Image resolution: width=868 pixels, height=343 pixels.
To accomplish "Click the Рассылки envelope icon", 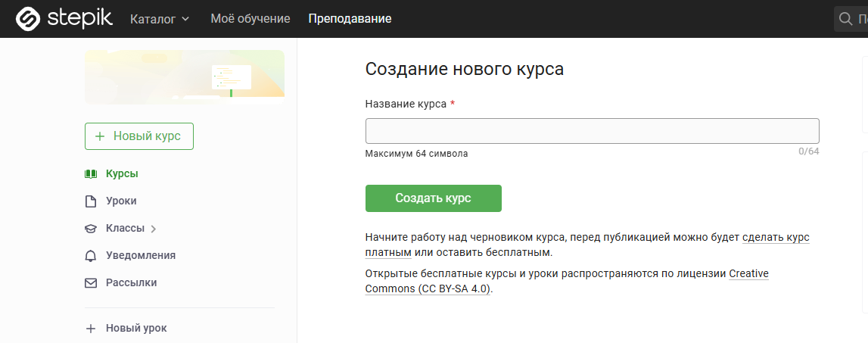I will coord(91,283).
